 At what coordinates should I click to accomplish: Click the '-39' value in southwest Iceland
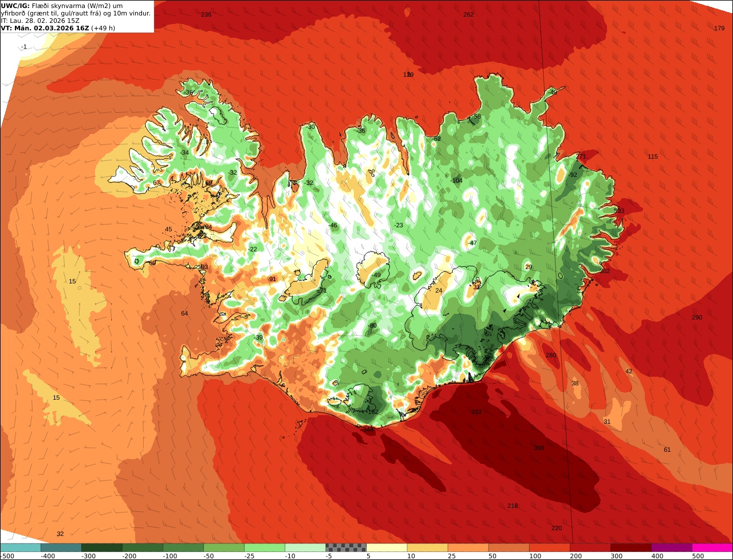(x=259, y=337)
